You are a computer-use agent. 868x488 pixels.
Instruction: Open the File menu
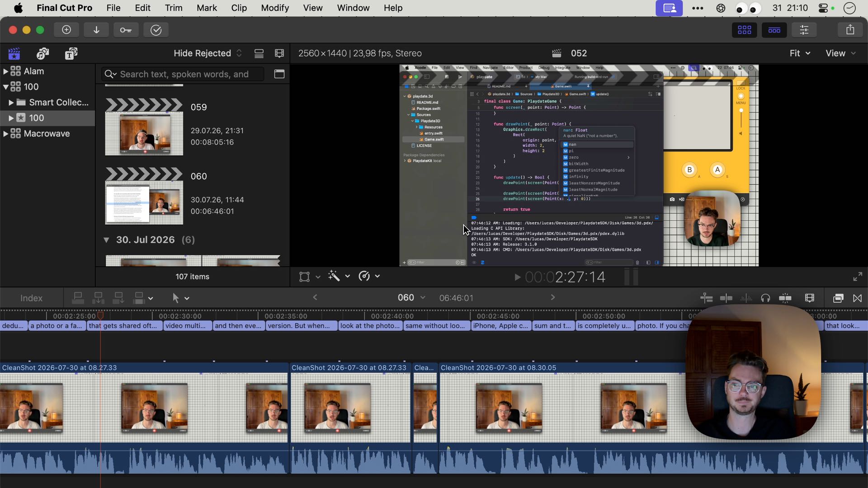[113, 8]
